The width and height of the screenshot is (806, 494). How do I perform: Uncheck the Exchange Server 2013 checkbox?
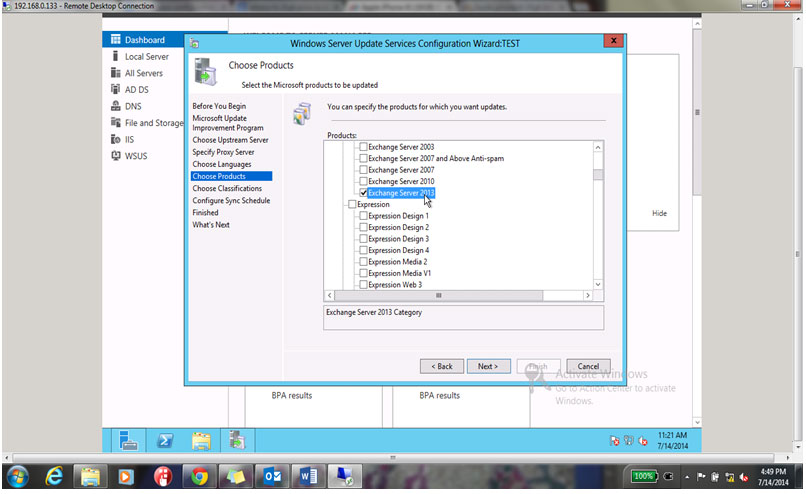coord(363,193)
